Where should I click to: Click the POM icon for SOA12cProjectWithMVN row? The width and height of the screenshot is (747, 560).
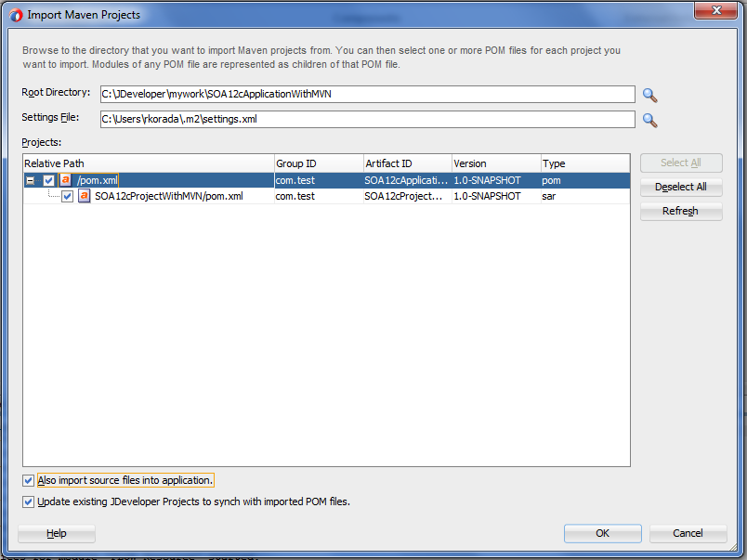pos(84,196)
